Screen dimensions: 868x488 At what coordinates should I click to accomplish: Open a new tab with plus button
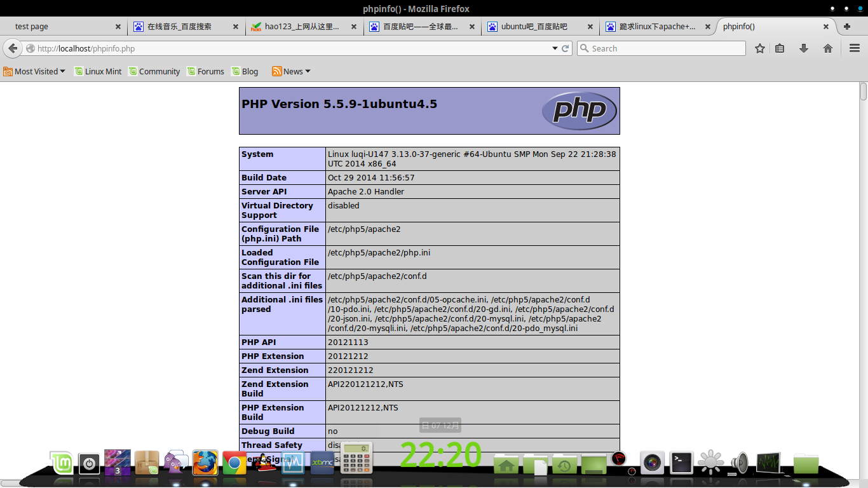coord(847,27)
